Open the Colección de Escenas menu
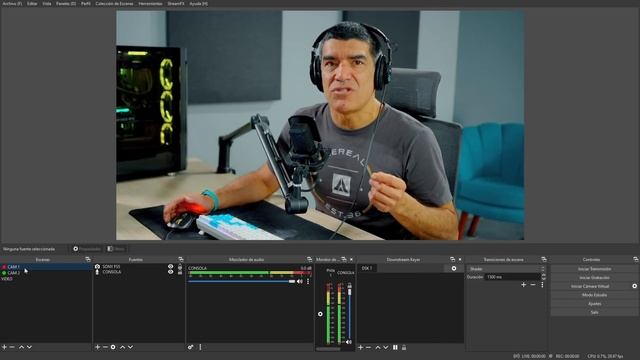Image resolution: width=640 pixels, height=360 pixels. (114, 3)
